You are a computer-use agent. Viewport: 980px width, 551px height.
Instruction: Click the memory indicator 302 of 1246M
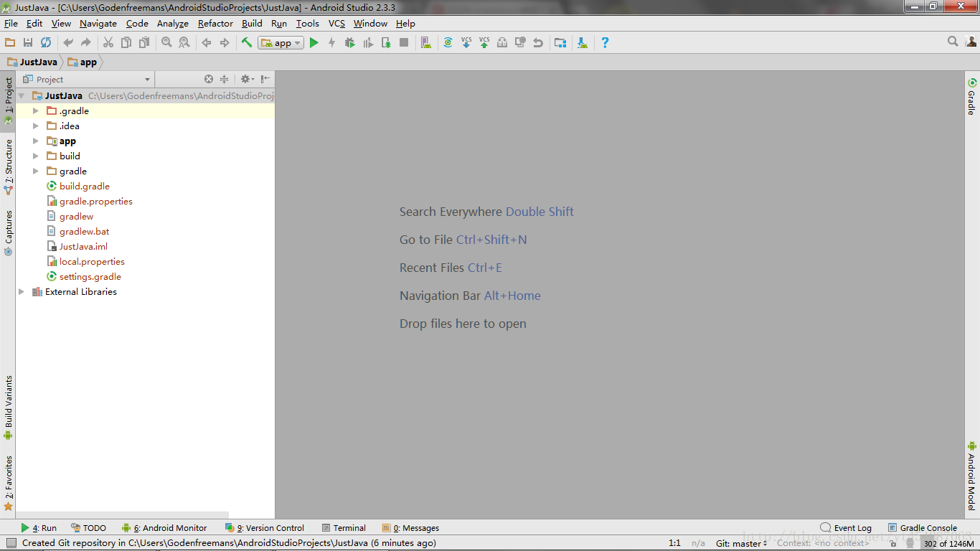[x=948, y=544]
